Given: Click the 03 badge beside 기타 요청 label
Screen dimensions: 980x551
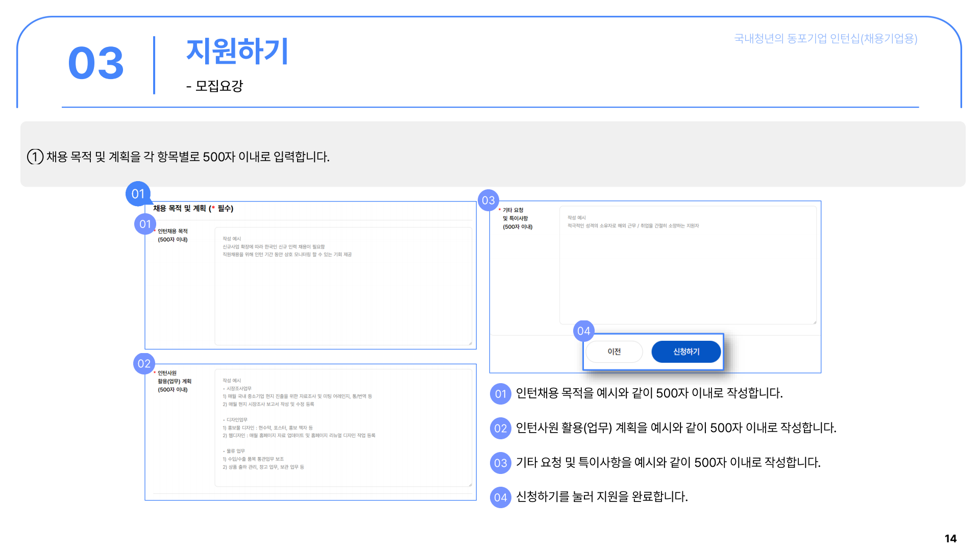Looking at the screenshot, I should 488,201.
